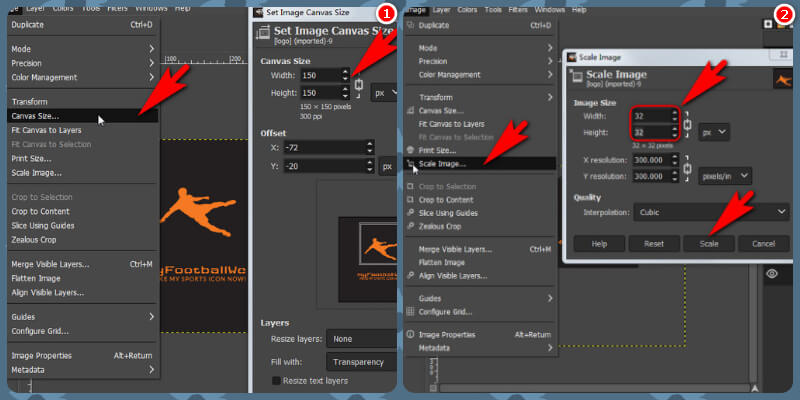800x400 pixels.
Task: Click the Reset button in Scale Image
Action: (x=654, y=243)
